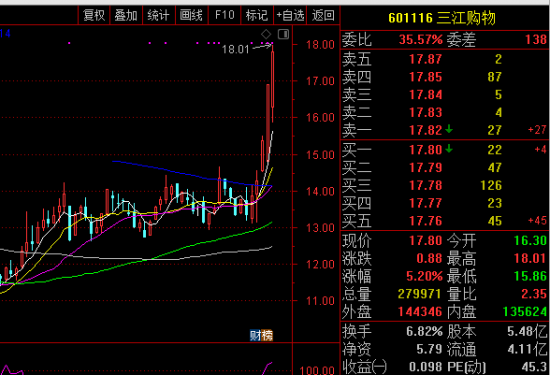
Task: Add stock via +自选 button
Action: 290,15
